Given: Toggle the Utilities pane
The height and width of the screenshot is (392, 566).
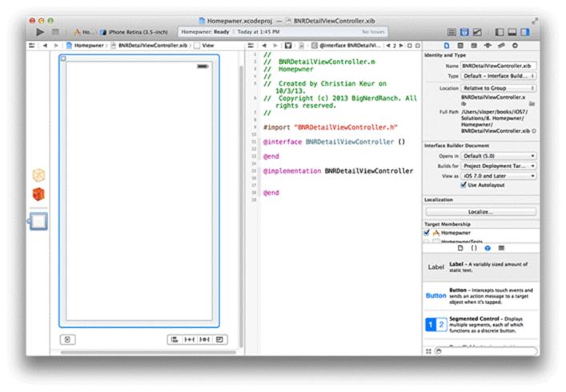Looking at the screenshot, I should coord(525,32).
